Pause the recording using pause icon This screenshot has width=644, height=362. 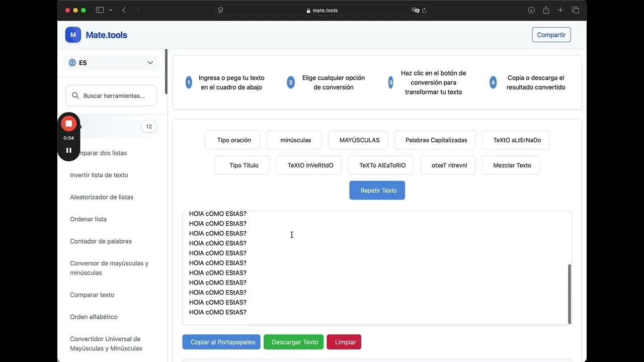[69, 150]
